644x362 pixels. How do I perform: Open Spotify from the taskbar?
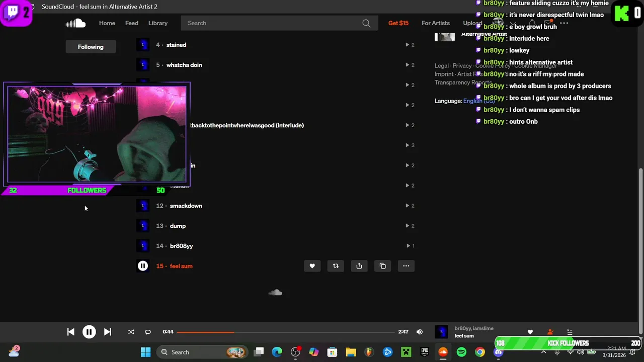tap(461, 352)
